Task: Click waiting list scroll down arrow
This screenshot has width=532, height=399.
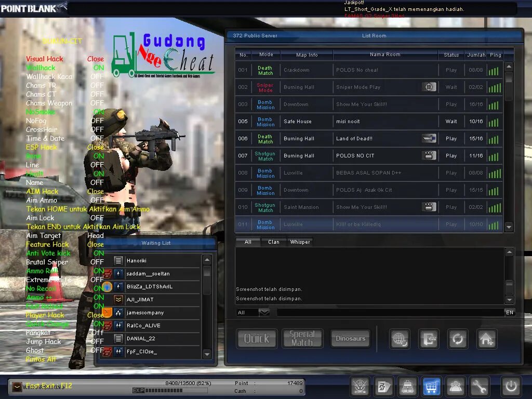Action: pos(207,354)
